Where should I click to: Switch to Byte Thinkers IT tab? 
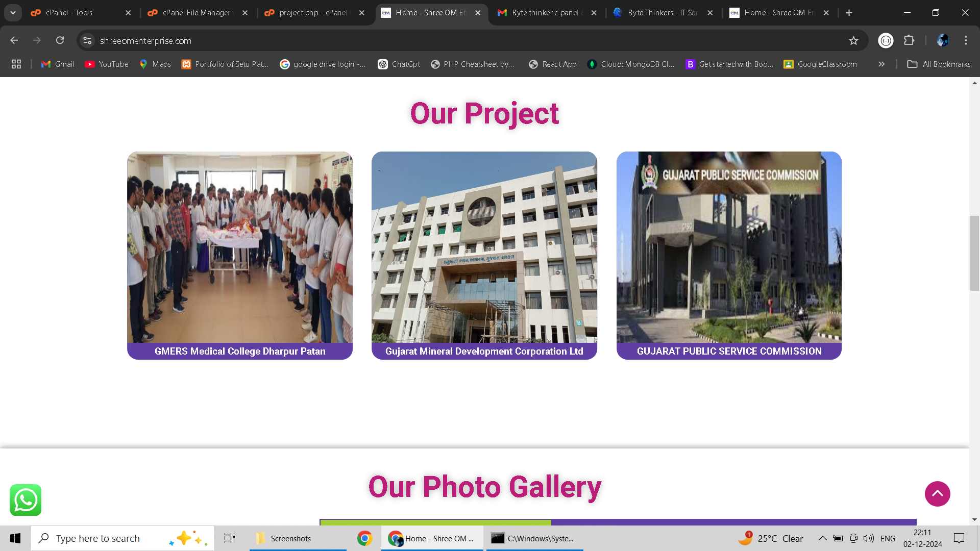coord(662,13)
